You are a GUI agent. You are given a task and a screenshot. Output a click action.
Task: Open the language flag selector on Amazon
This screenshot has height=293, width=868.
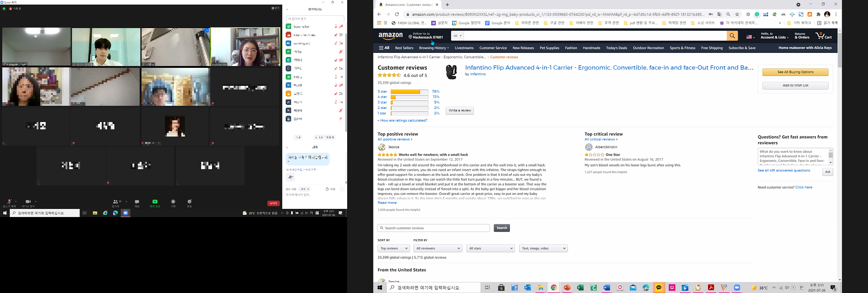pyautogui.click(x=750, y=37)
